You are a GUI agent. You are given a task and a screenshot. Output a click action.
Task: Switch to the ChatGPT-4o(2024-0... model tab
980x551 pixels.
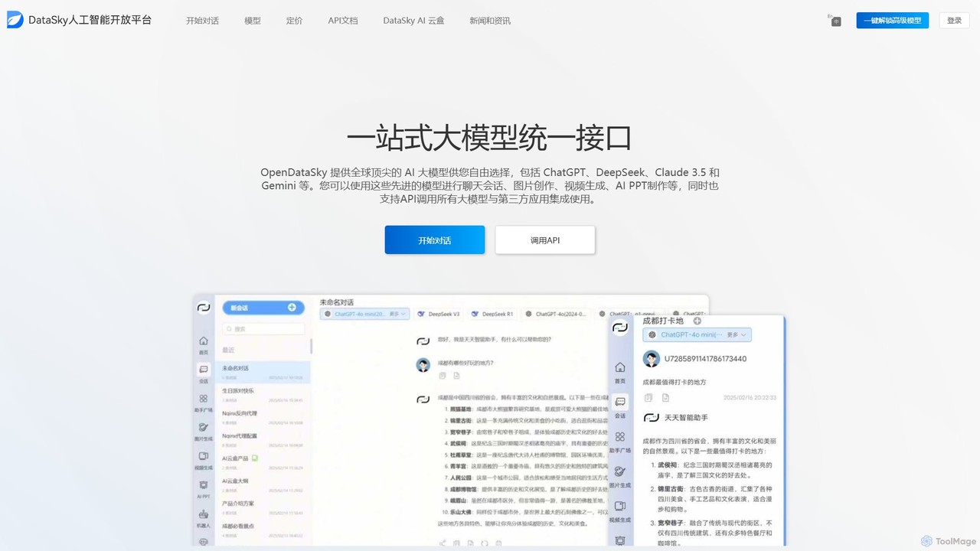pyautogui.click(x=556, y=314)
